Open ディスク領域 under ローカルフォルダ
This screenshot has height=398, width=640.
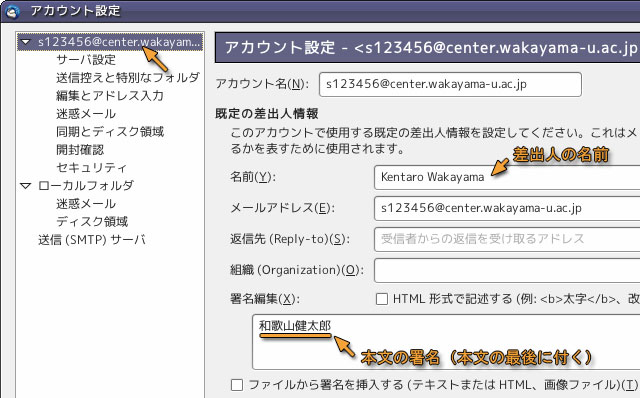click(x=92, y=221)
